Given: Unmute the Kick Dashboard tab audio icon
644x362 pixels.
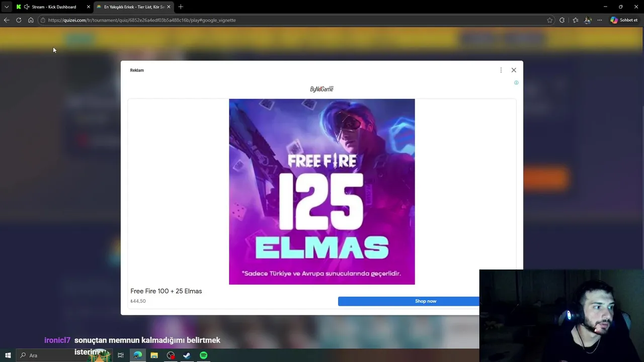Looking at the screenshot, I should (x=27, y=7).
